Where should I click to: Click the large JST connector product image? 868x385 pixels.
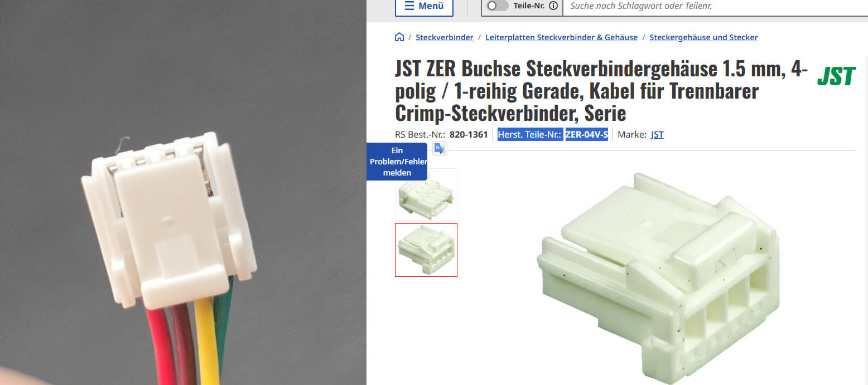coord(658,276)
